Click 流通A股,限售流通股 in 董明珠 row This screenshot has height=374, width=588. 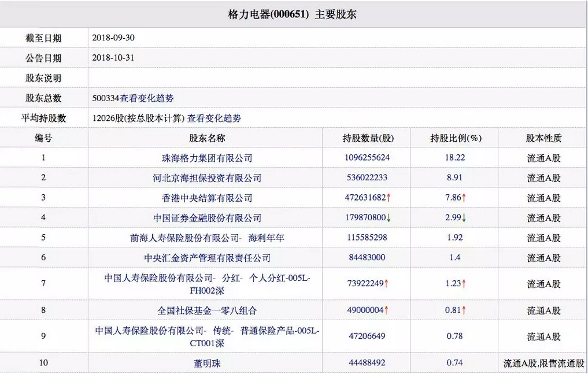pos(543,363)
